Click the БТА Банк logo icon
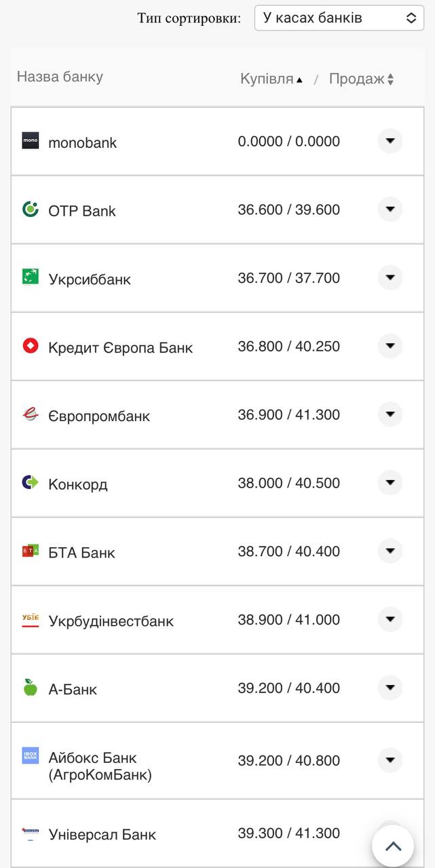435x868 pixels. 30,551
